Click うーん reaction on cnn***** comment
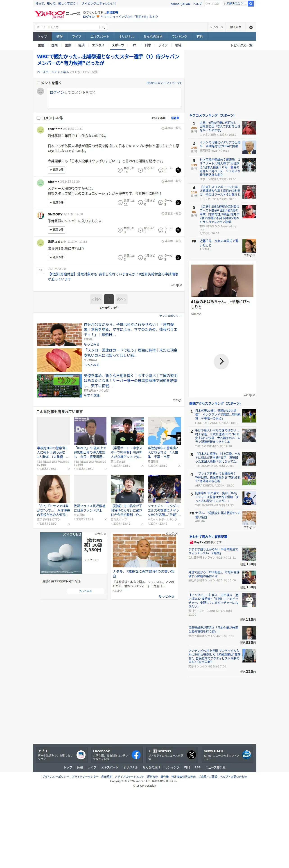 pos(165,170)
